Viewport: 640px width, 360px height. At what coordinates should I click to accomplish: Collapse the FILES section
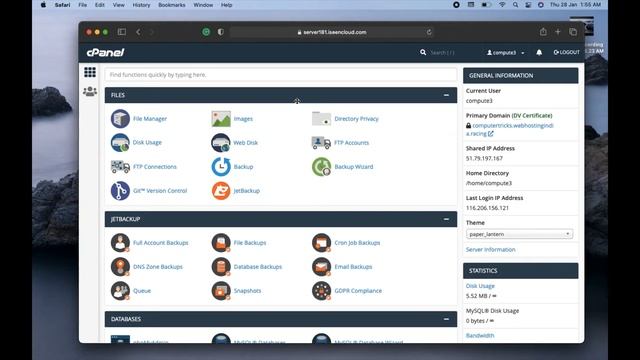(x=446, y=95)
